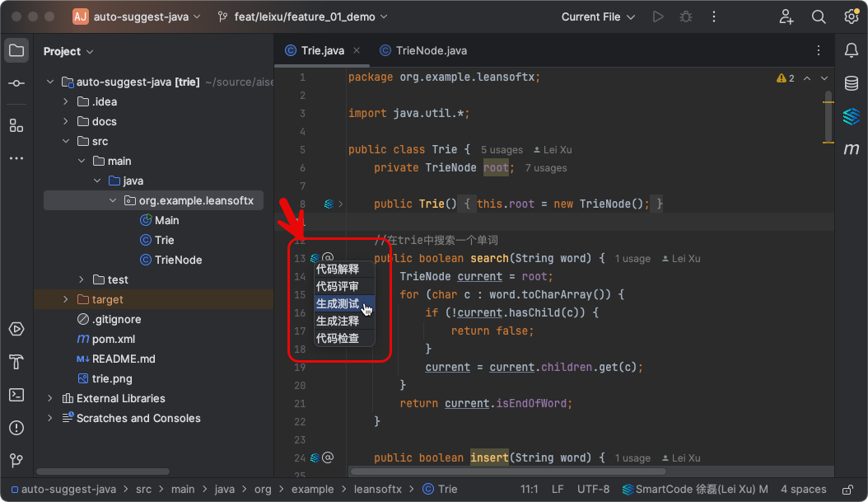Click SmartCode gutter icon on line 8
This screenshot has height=502, width=868.
click(329, 204)
